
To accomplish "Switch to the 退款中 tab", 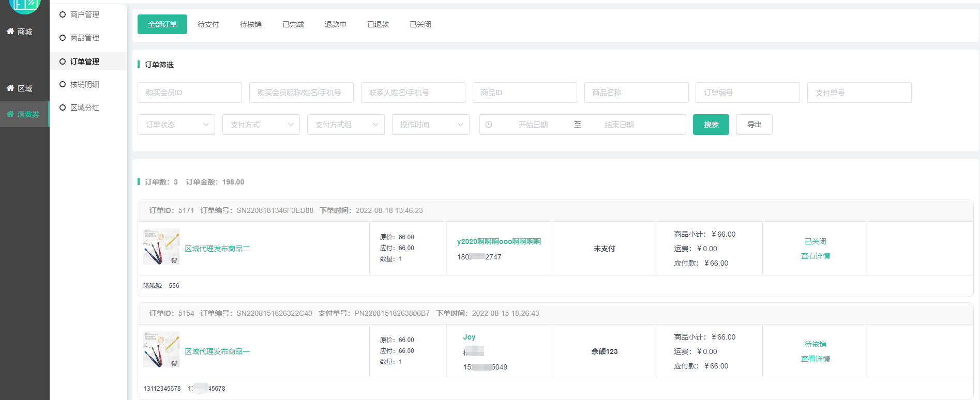I will pos(335,24).
